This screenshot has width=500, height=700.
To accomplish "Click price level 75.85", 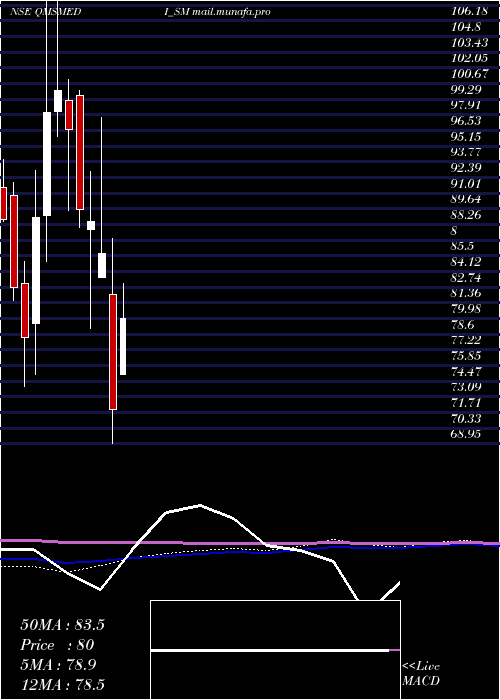I will [466, 355].
